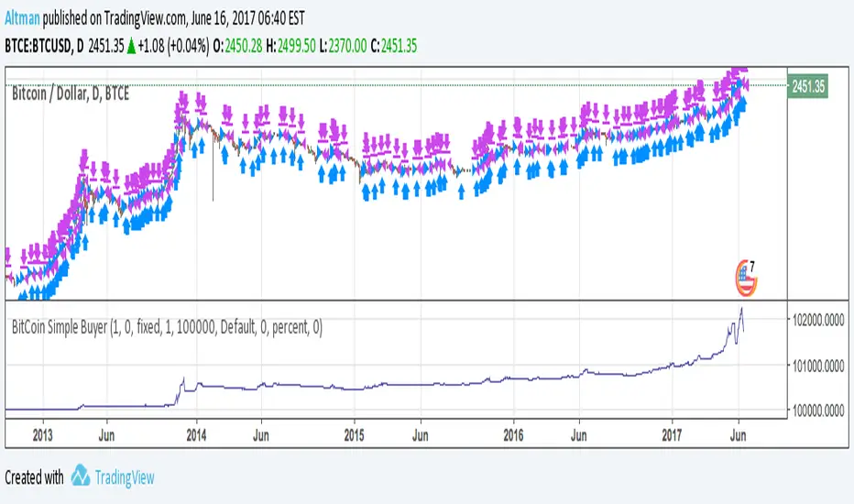
Task: Click the 2014 label on time axis
Action: point(196,434)
